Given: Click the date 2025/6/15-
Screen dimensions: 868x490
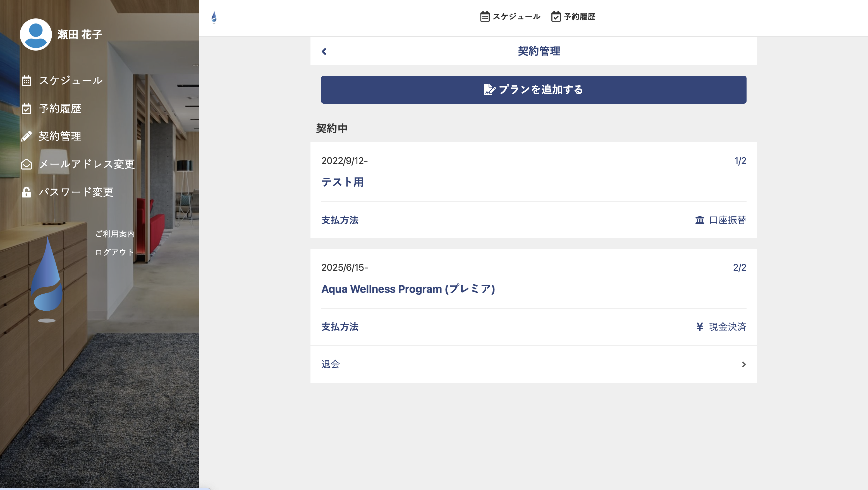Looking at the screenshot, I should tap(344, 267).
